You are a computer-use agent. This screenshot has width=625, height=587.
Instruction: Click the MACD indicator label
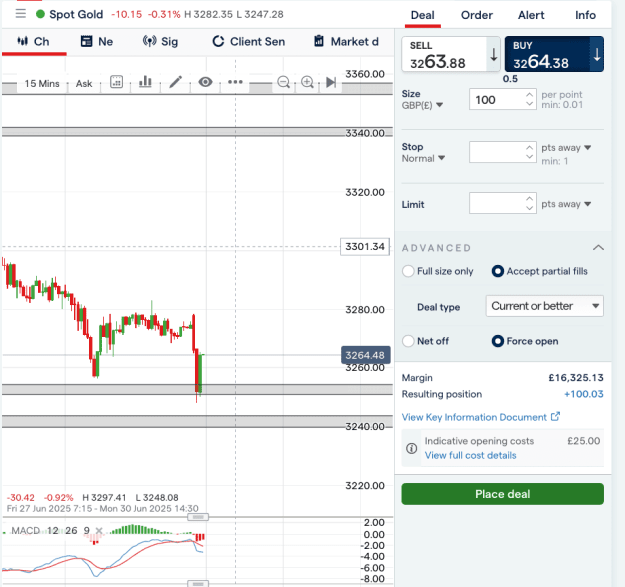coord(26,530)
